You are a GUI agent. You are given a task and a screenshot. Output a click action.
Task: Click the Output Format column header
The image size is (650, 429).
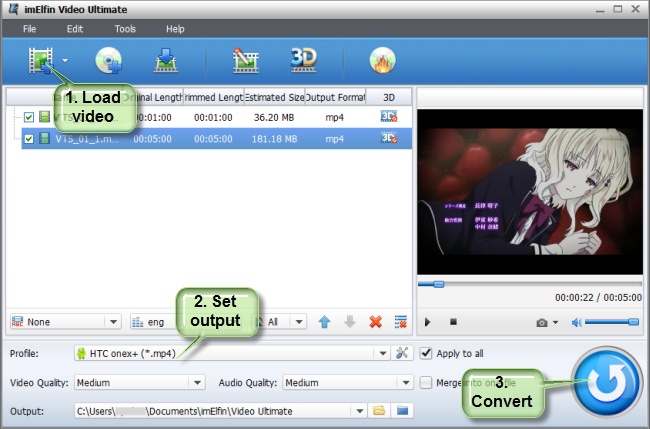click(x=335, y=97)
